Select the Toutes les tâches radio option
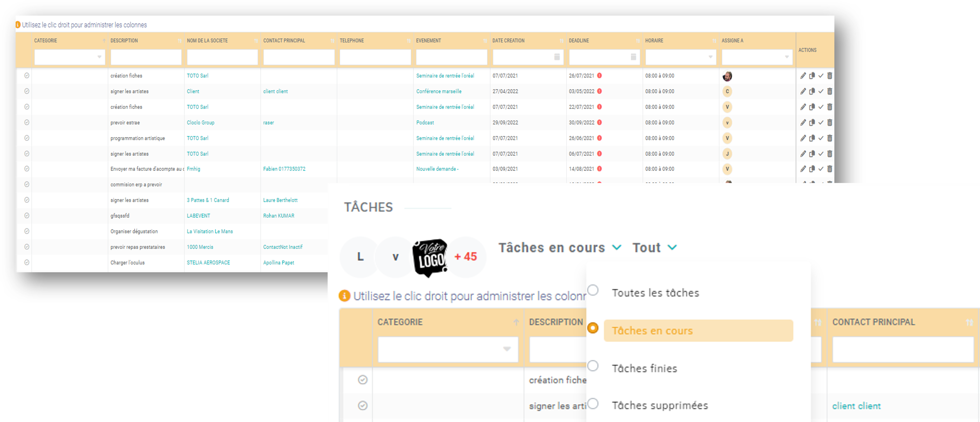The image size is (980, 422). coord(593,290)
